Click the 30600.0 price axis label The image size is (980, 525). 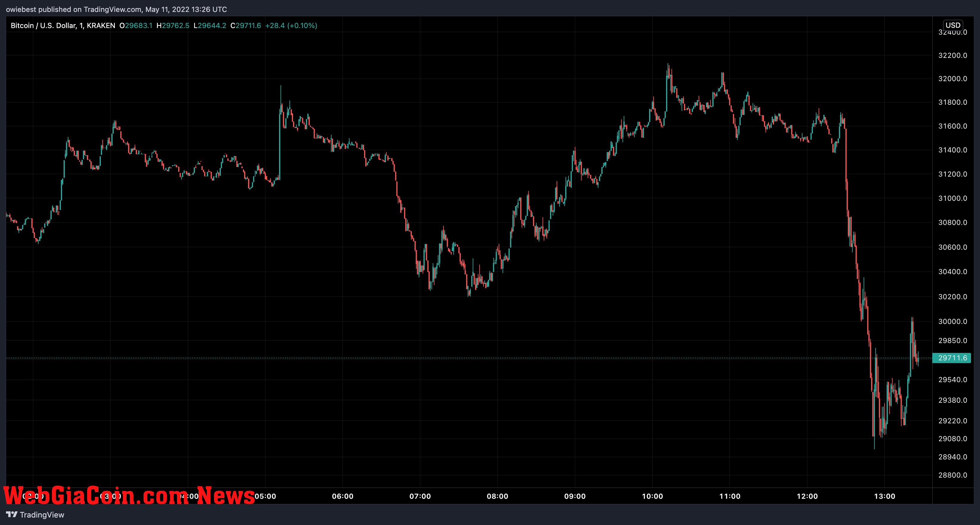coord(953,247)
